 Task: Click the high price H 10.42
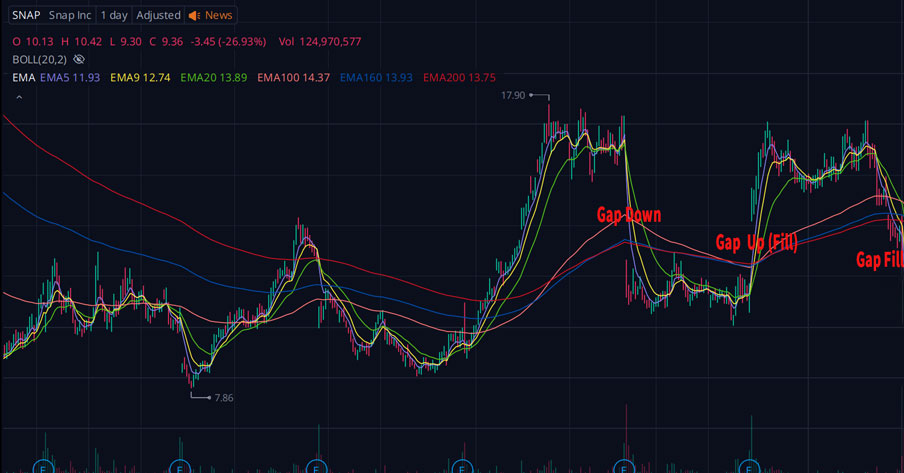(x=81, y=42)
